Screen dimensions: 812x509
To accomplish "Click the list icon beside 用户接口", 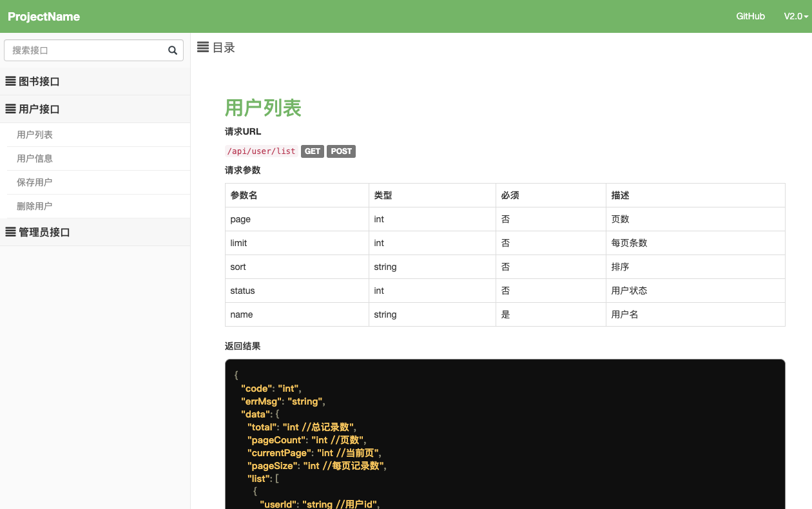I will tap(10, 109).
